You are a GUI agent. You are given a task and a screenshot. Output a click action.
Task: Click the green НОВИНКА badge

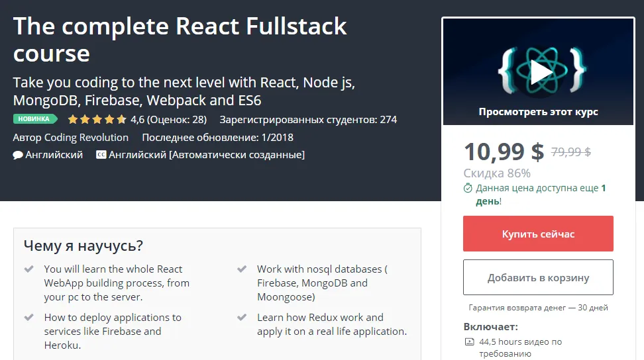click(34, 120)
